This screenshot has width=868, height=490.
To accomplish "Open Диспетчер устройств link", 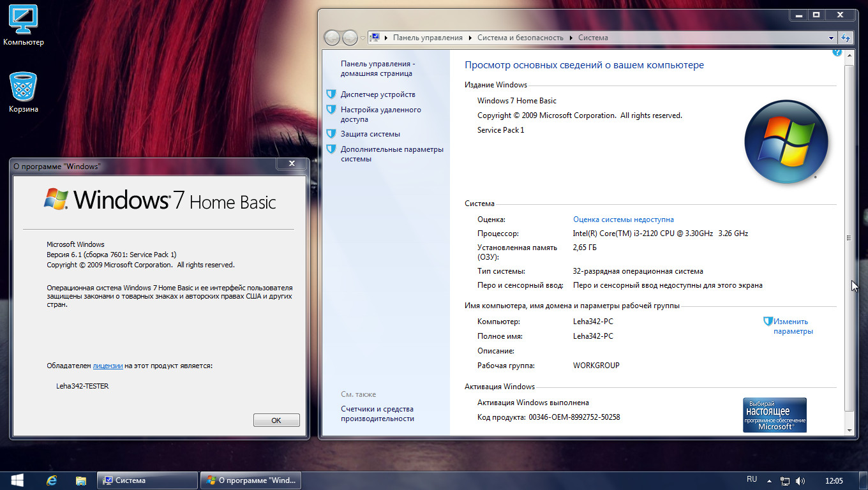I will pyautogui.click(x=378, y=94).
